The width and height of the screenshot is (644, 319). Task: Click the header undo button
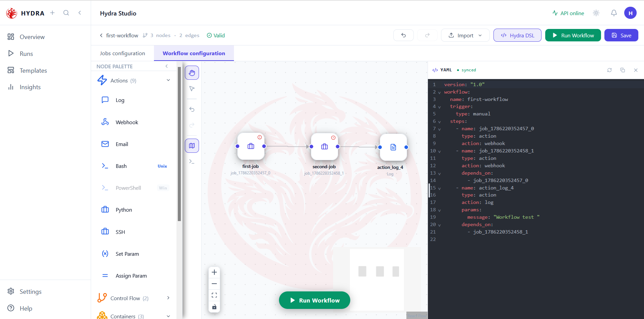click(x=403, y=35)
